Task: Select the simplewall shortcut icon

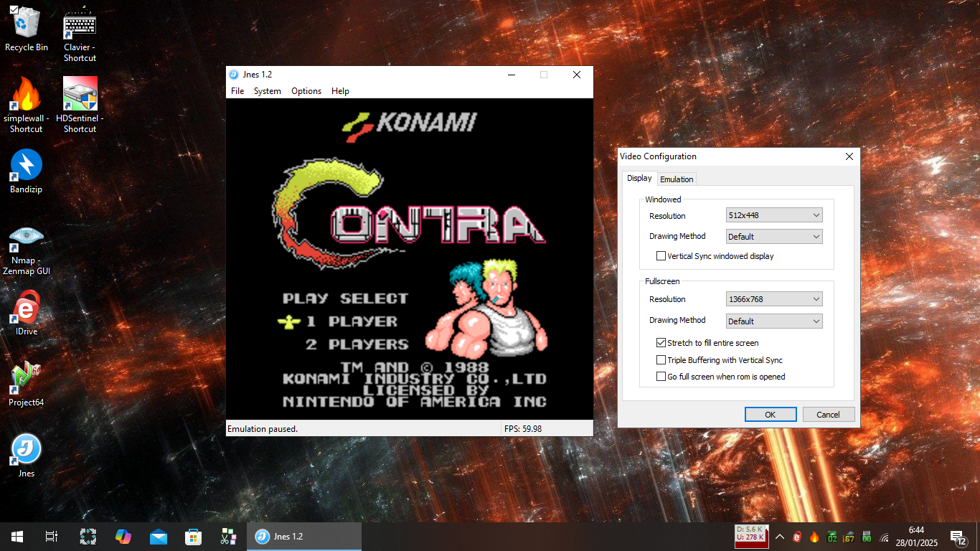Action: [27, 105]
